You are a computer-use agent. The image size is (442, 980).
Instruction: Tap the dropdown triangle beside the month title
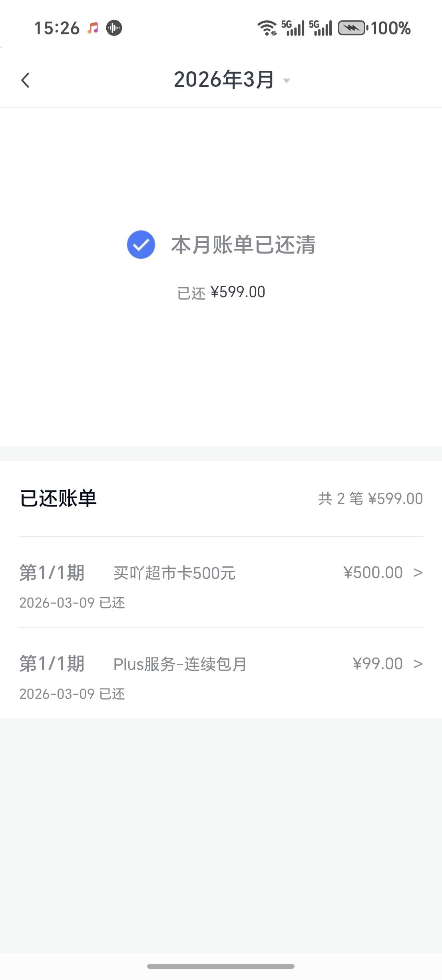tap(287, 81)
